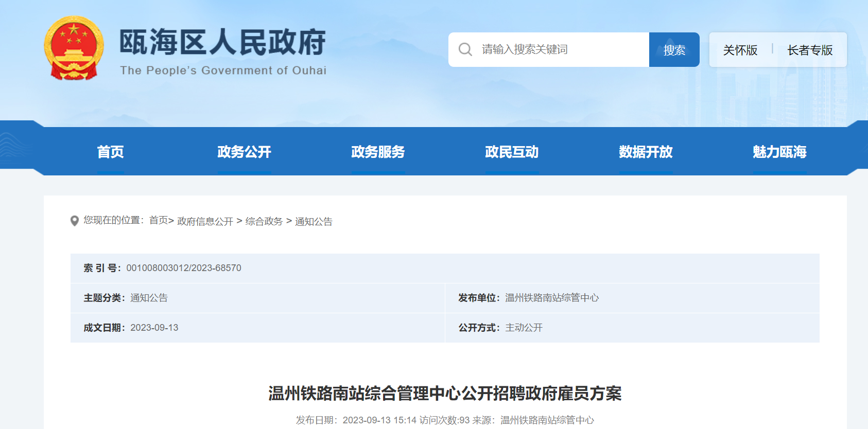Viewport: 868px width, 429px height.
Task: Click the article title heading
Action: tap(445, 394)
